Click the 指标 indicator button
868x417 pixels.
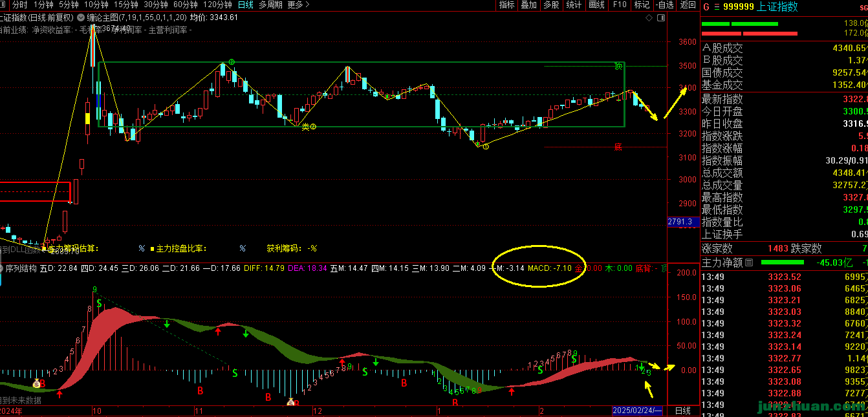506,5
